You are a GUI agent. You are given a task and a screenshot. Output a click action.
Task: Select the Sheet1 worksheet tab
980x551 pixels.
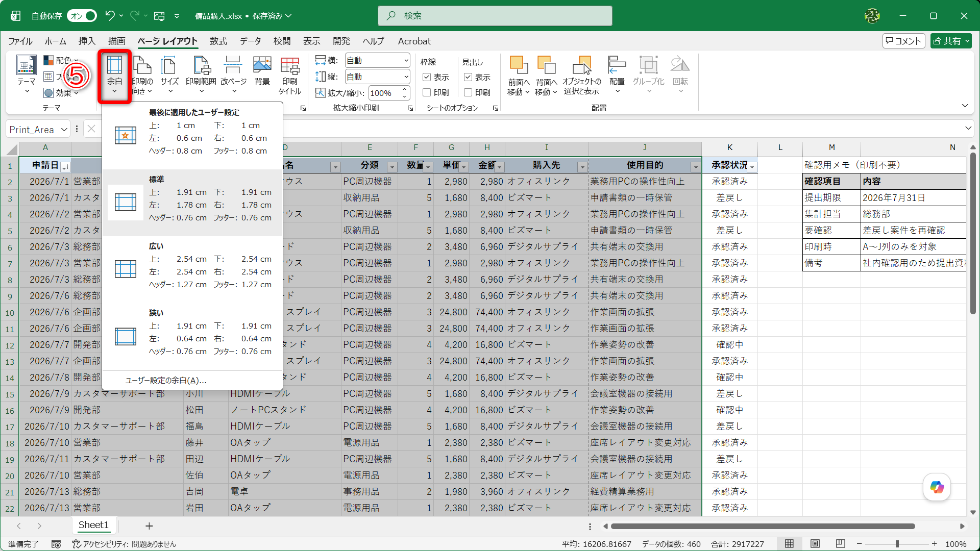[x=93, y=525]
